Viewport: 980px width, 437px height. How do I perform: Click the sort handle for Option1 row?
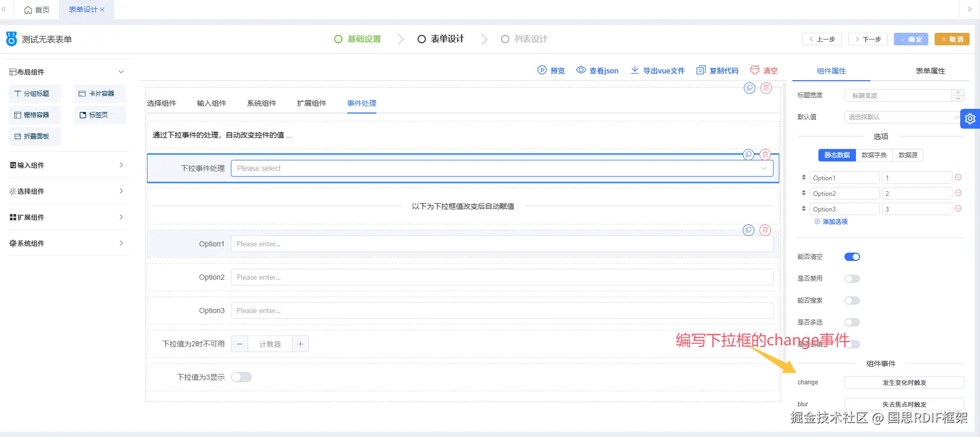coord(803,177)
